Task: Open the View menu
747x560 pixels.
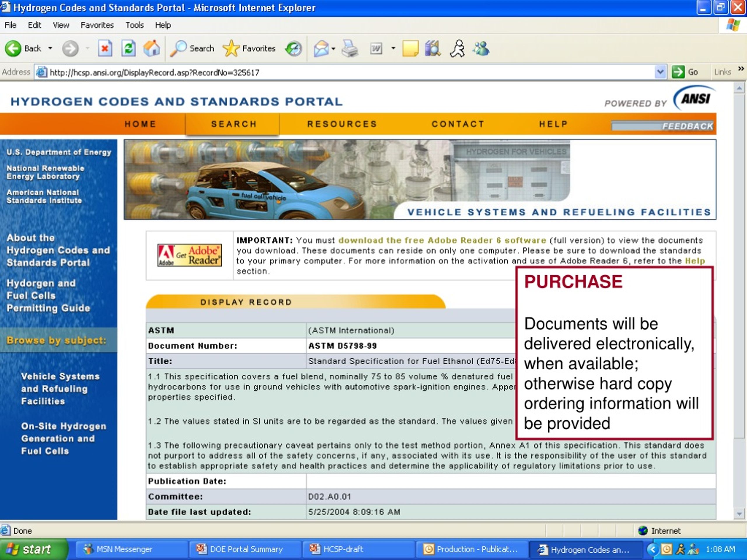Action: pos(61,25)
